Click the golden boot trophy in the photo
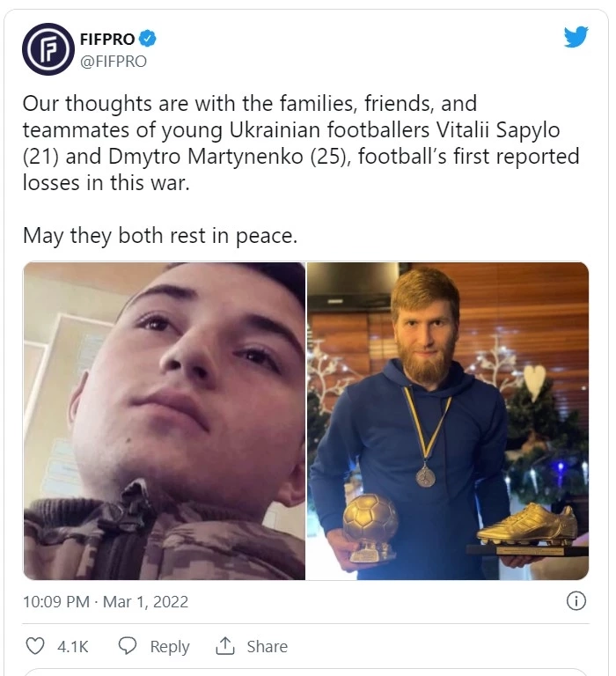Image resolution: width=616 pixels, height=676 pixels. click(528, 528)
